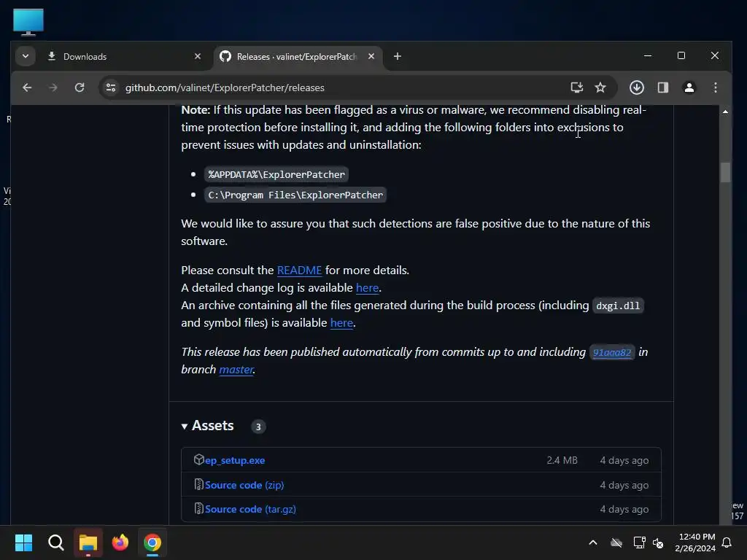The height and width of the screenshot is (560, 747).
Task: Open the Windows Start menu
Action: point(23,542)
